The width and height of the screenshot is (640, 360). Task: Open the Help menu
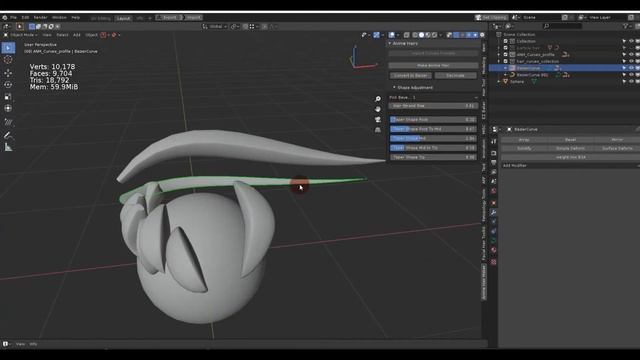76,18
